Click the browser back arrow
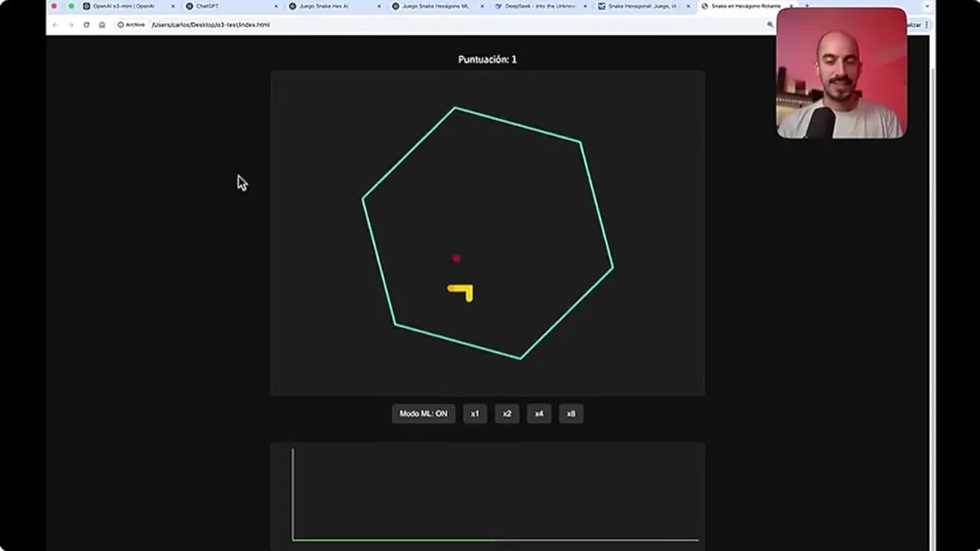Image resolution: width=980 pixels, height=551 pixels. (55, 24)
